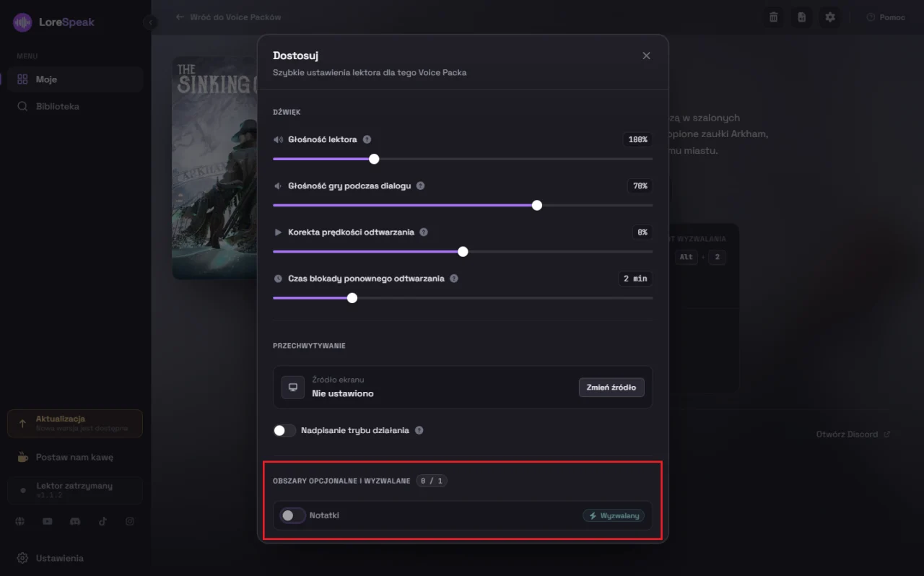Click the Czas blokady ponownego odtwarzania slider handle

pos(352,297)
